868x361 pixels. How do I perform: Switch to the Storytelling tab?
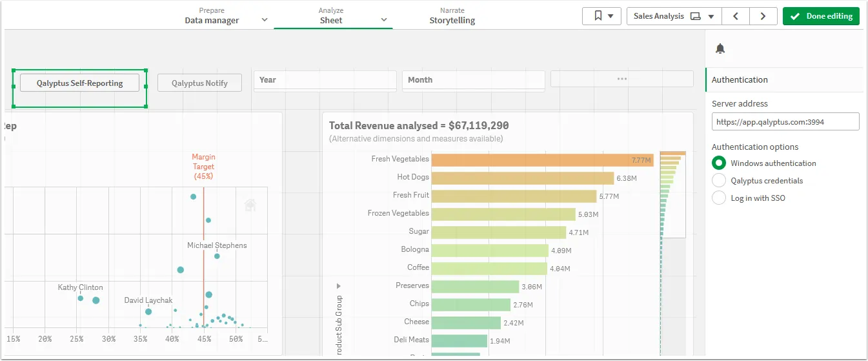(452, 15)
